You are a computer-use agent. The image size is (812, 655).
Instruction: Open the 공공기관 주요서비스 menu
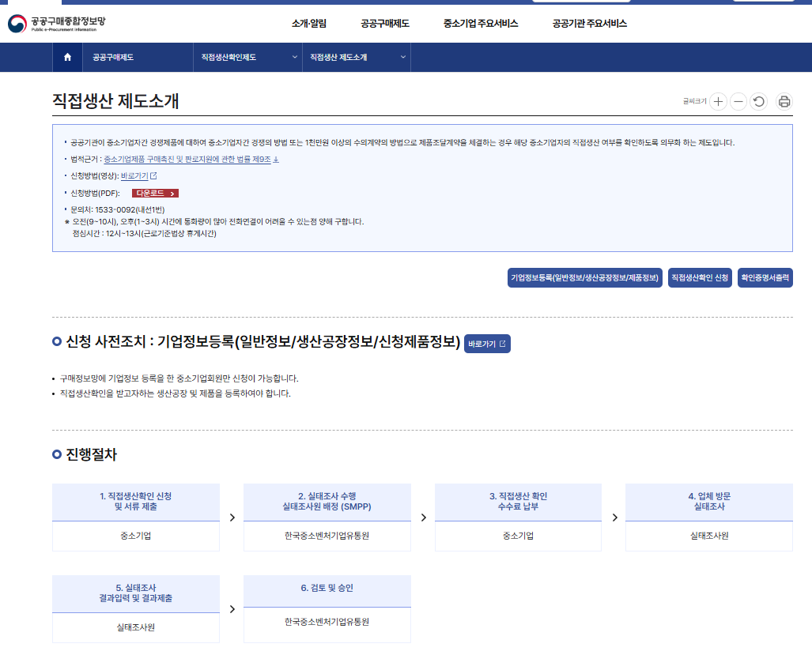click(589, 23)
